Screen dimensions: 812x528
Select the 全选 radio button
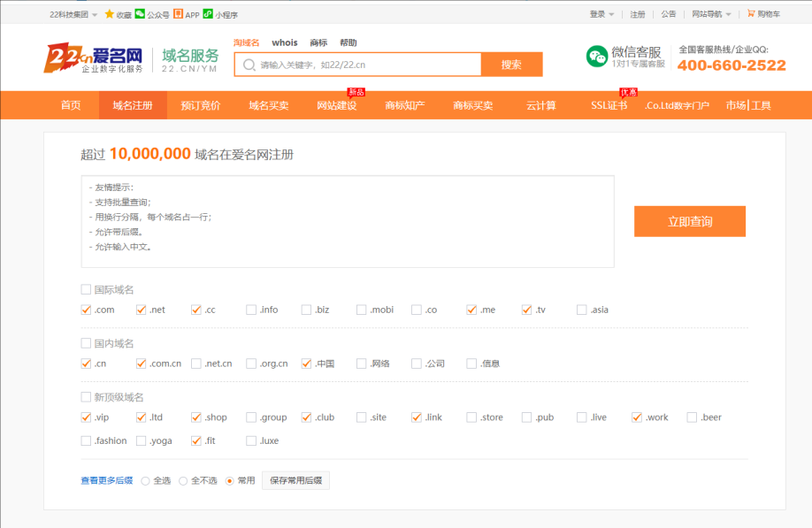[x=146, y=481]
